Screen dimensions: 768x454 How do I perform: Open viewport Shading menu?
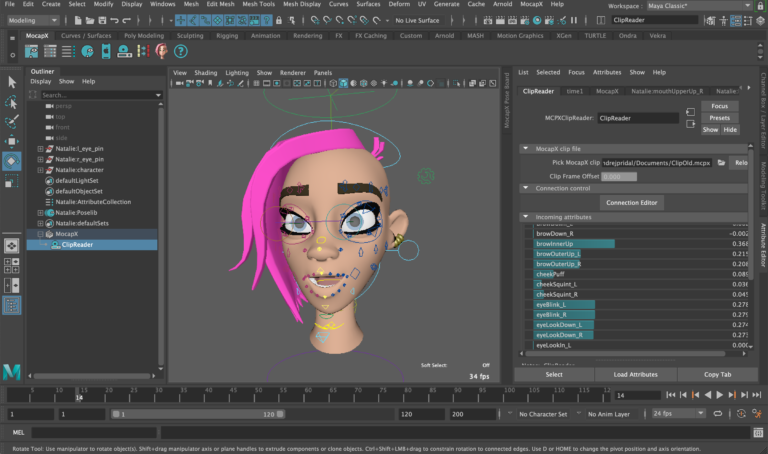click(205, 72)
